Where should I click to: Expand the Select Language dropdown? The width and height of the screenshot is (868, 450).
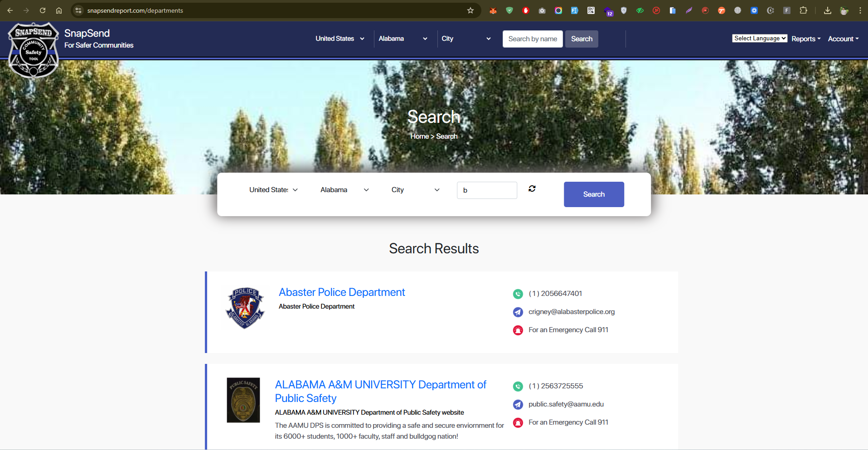(x=759, y=39)
